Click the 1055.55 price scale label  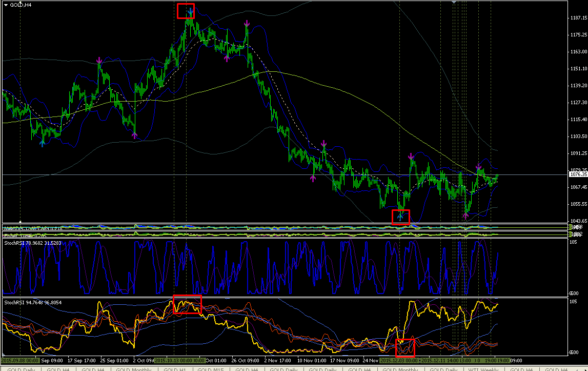[579, 204]
